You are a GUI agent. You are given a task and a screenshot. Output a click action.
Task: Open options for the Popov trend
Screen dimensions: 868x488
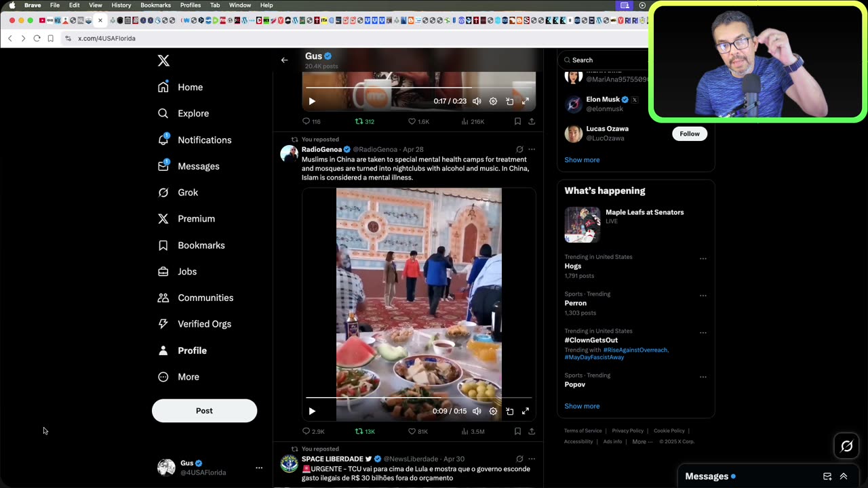click(703, 377)
